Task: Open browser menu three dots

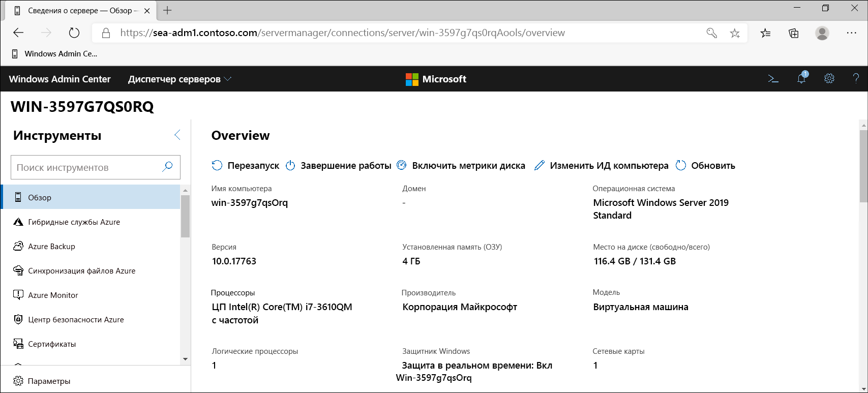Action: click(x=852, y=33)
